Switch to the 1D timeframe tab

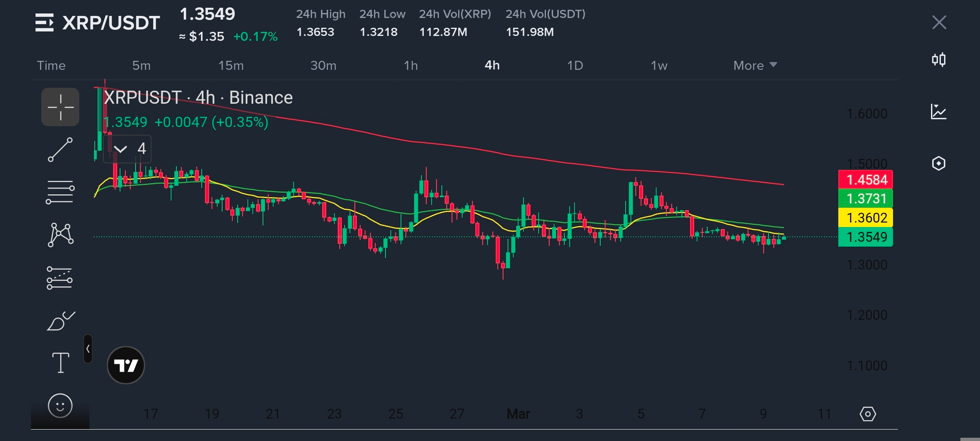pos(575,65)
